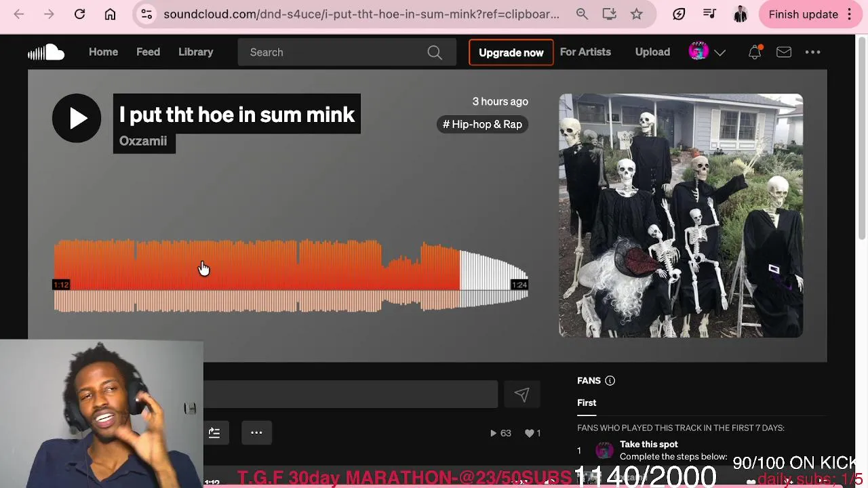Open the track More three-dots button

[x=256, y=432]
